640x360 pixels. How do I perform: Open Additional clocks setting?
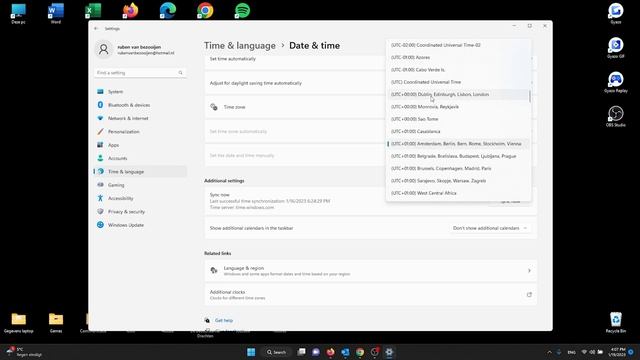(371, 295)
